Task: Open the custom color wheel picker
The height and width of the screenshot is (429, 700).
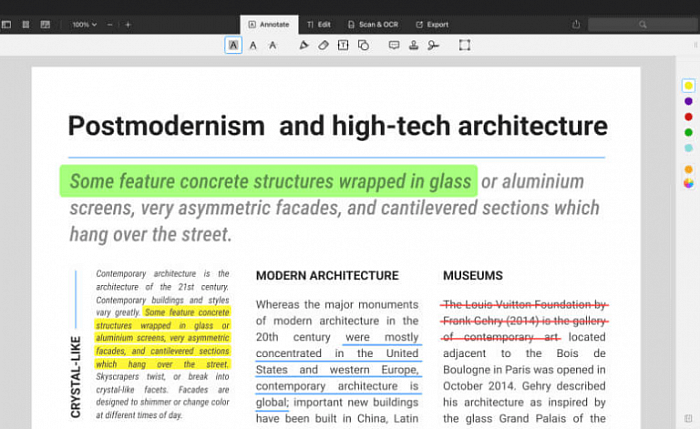Action: pyautogui.click(x=688, y=183)
